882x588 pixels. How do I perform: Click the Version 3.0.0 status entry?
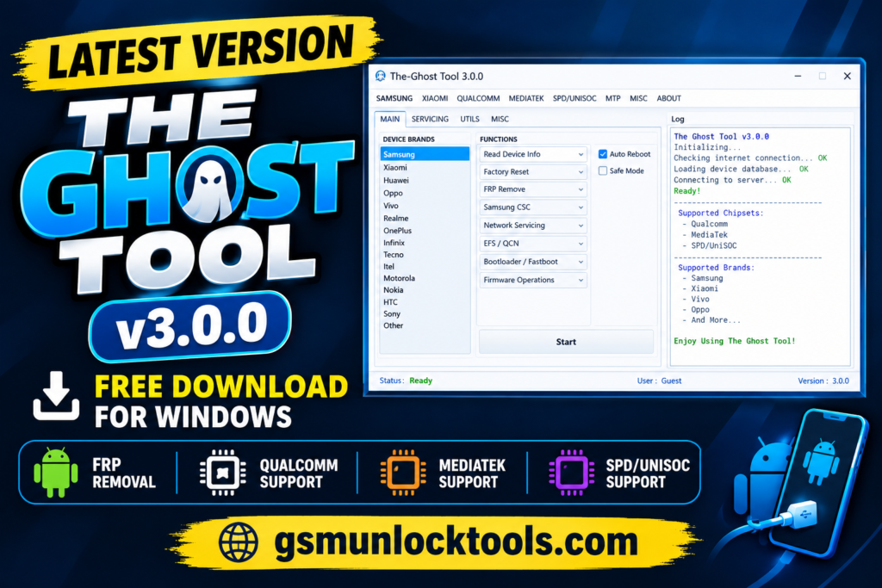coord(823,381)
